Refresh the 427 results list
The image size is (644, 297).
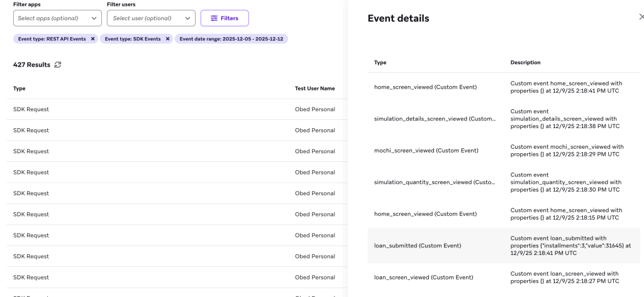click(58, 65)
